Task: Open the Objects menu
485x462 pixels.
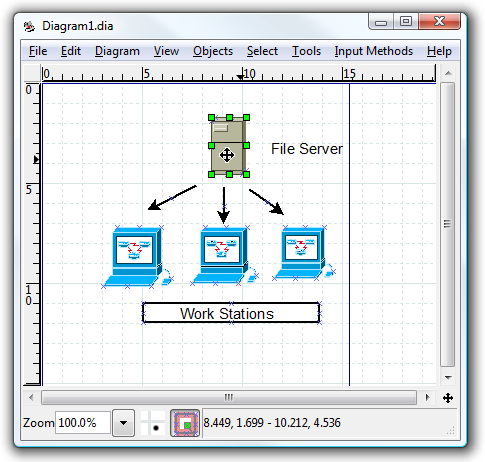Action: click(x=213, y=51)
